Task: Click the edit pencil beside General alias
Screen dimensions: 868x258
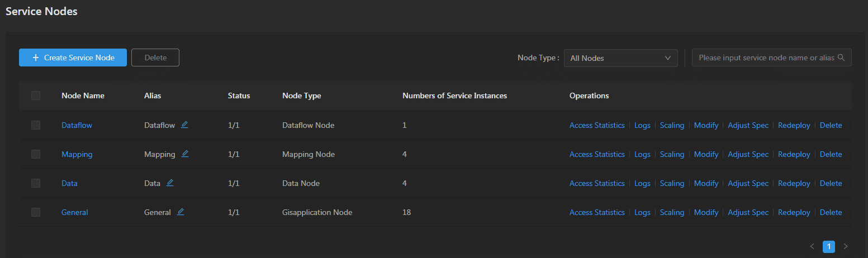Action: 181,212
